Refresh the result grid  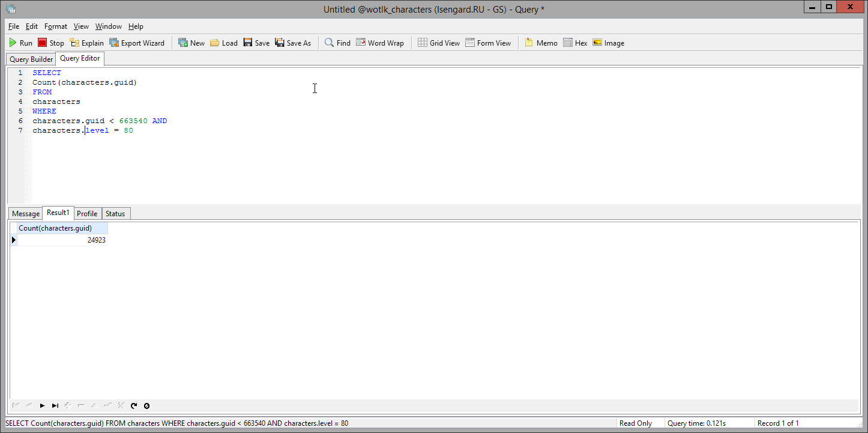pyautogui.click(x=134, y=406)
